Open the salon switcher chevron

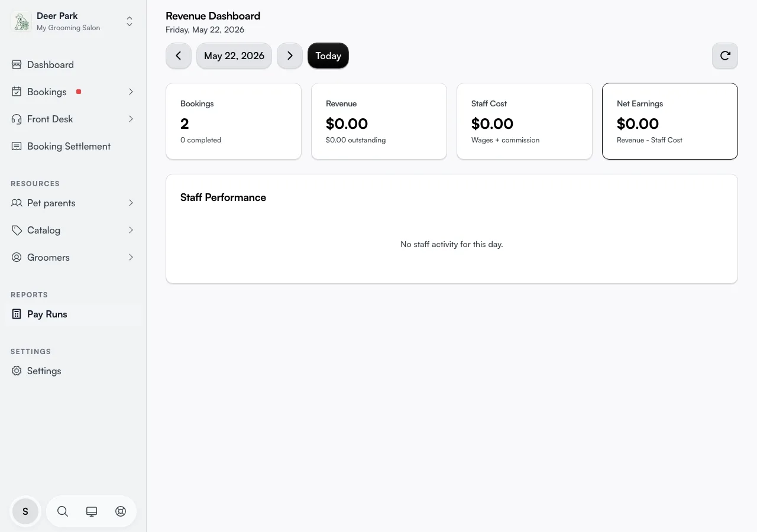pos(130,22)
